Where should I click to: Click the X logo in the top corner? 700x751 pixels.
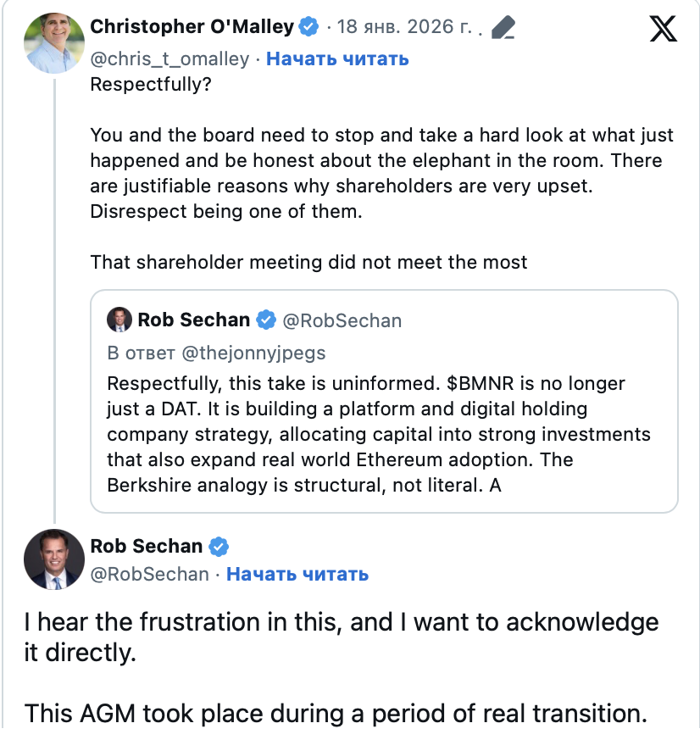pos(663,30)
